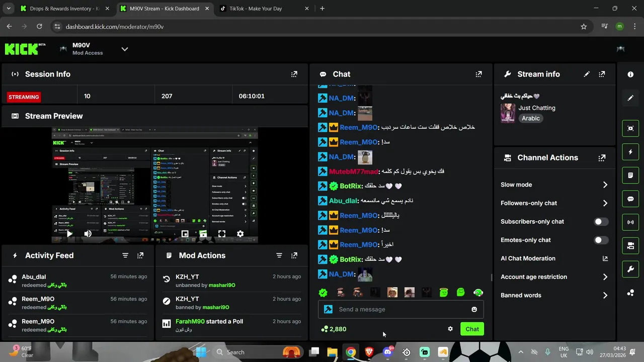Click the chat bubble sidebar icon

pyautogui.click(x=630, y=199)
